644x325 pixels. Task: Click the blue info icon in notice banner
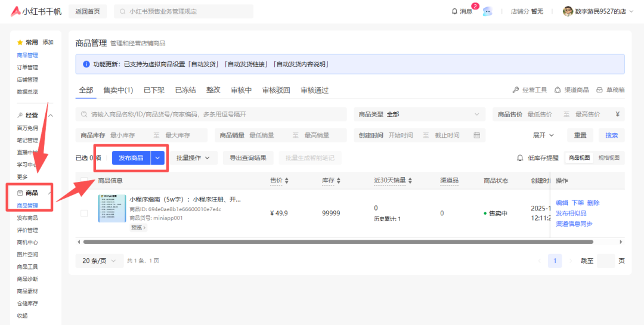(x=86, y=64)
